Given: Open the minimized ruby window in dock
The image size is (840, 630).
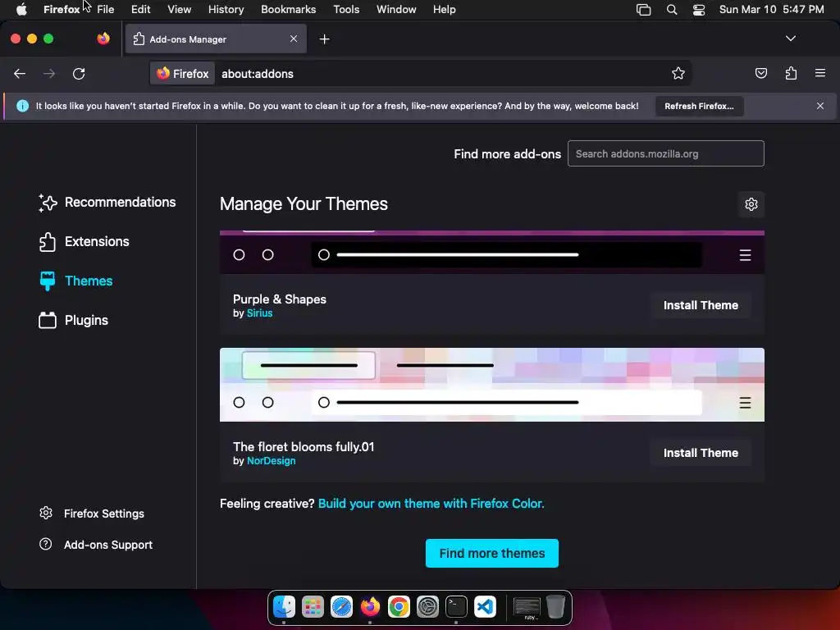Looking at the screenshot, I should pyautogui.click(x=527, y=608).
